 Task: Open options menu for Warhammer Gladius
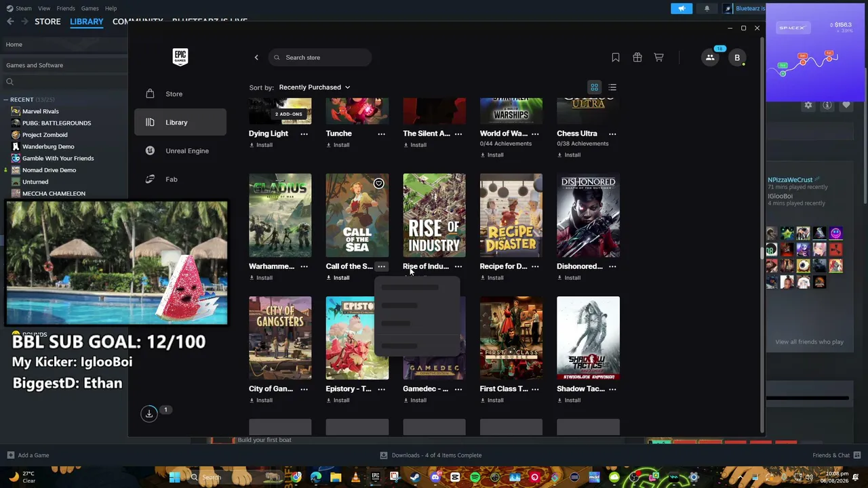304,266
